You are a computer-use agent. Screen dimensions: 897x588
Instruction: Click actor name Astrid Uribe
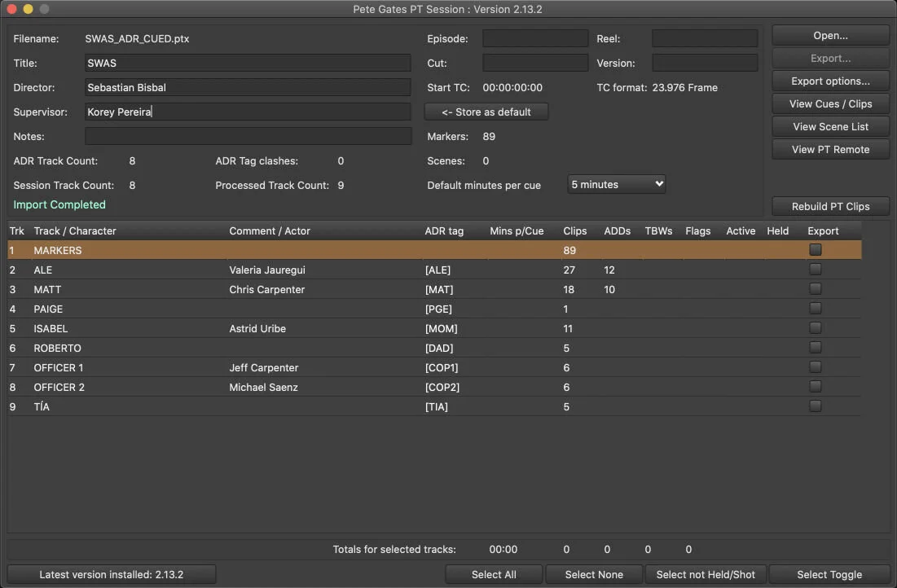257,328
